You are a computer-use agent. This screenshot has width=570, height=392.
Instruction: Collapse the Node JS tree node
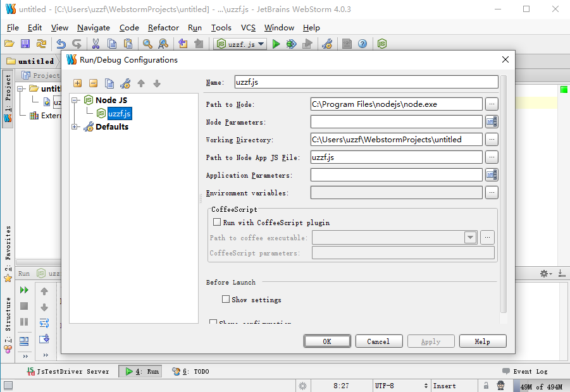75,100
